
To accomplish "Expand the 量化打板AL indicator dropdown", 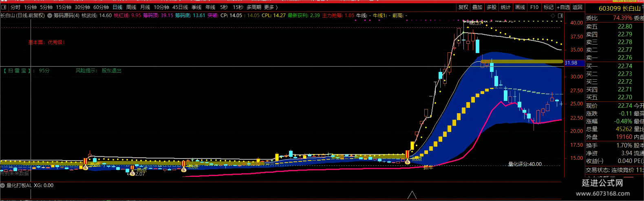I will [x=3, y=185].
